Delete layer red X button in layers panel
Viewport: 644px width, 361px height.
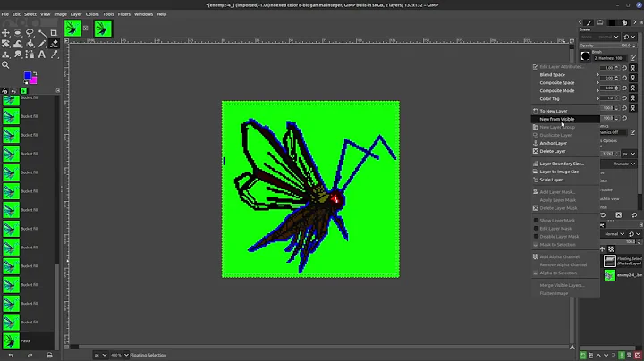coord(638,356)
